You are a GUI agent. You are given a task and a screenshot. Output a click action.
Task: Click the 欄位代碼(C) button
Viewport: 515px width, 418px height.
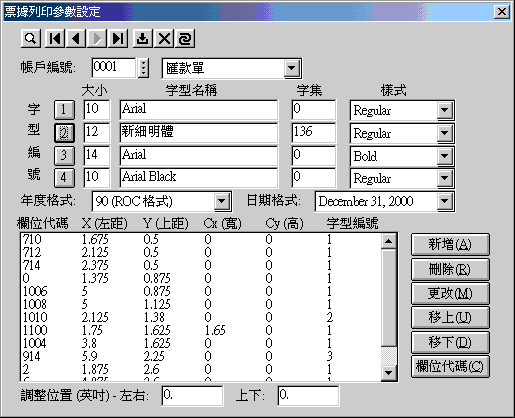click(450, 366)
